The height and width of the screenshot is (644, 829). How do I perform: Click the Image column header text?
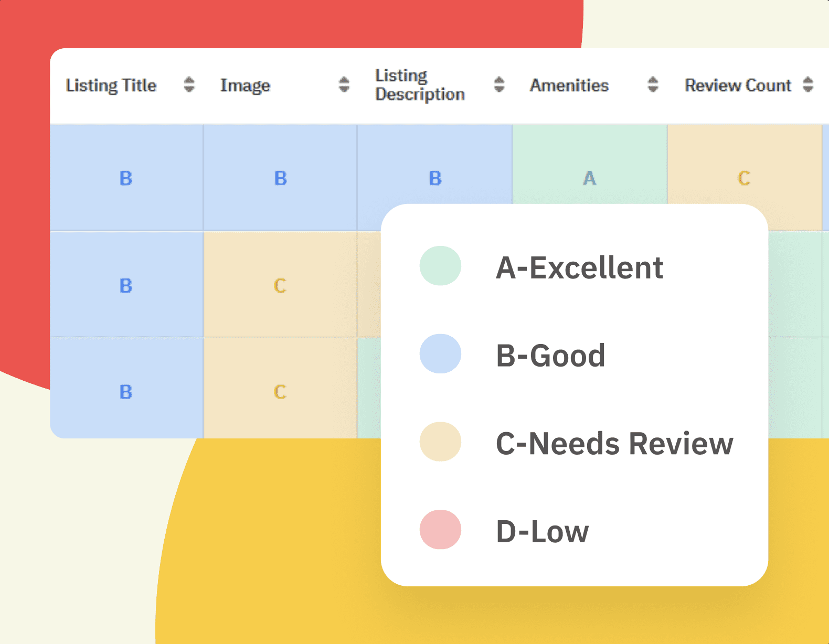click(245, 85)
